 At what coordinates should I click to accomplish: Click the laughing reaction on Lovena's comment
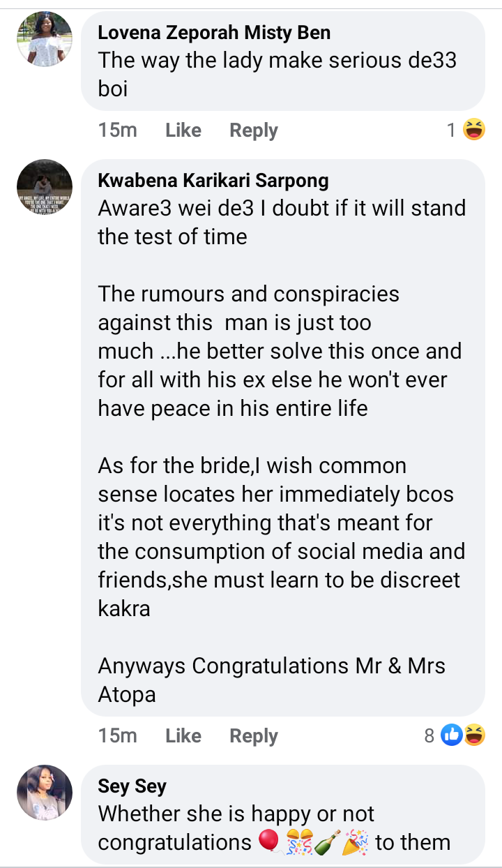click(x=474, y=130)
